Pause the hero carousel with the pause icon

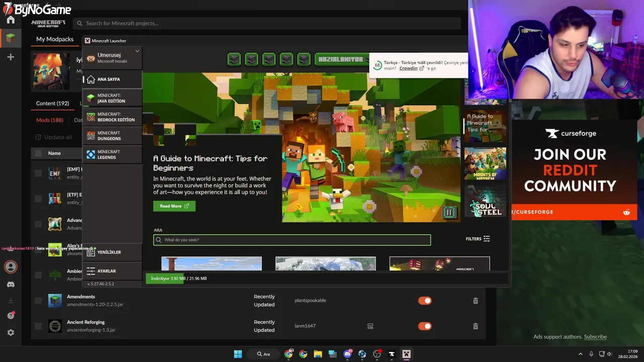pos(449,212)
